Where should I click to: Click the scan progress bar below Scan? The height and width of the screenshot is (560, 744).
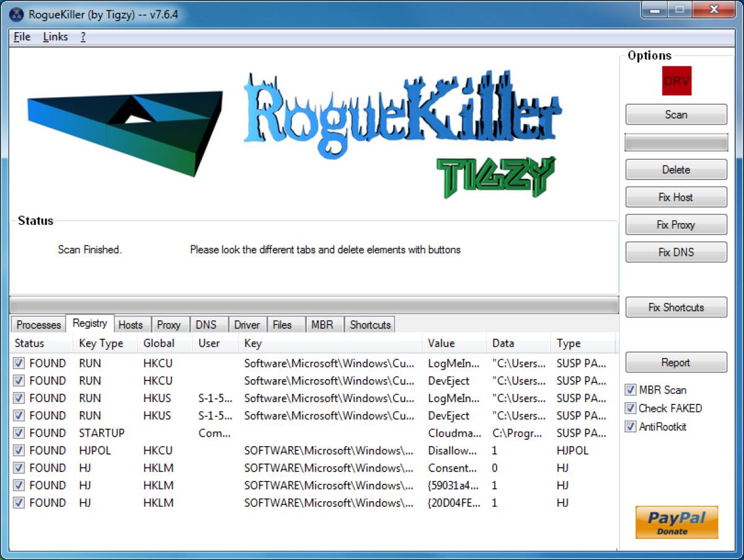coord(676,142)
